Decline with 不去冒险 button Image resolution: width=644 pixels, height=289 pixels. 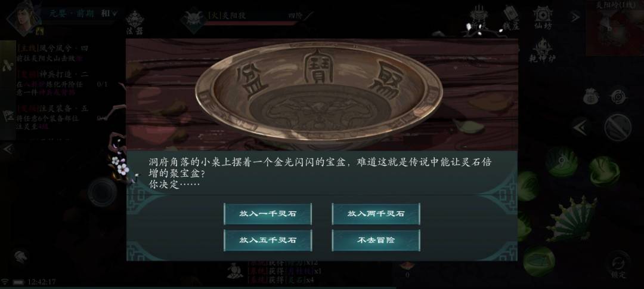(376, 240)
